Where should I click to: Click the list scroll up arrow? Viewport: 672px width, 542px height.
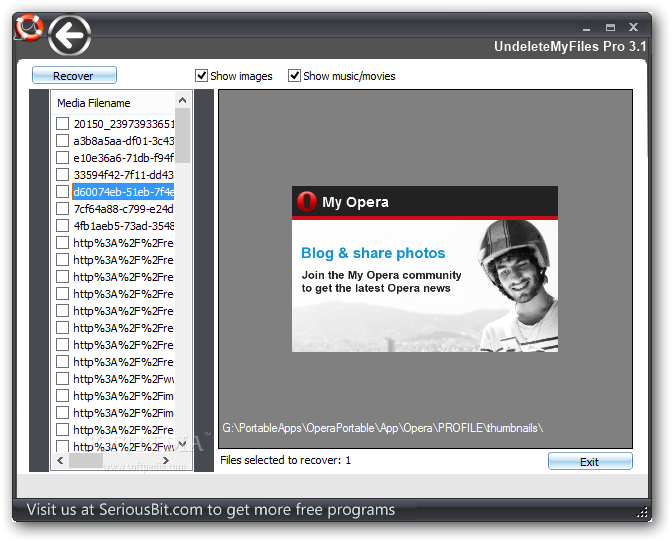[x=183, y=100]
